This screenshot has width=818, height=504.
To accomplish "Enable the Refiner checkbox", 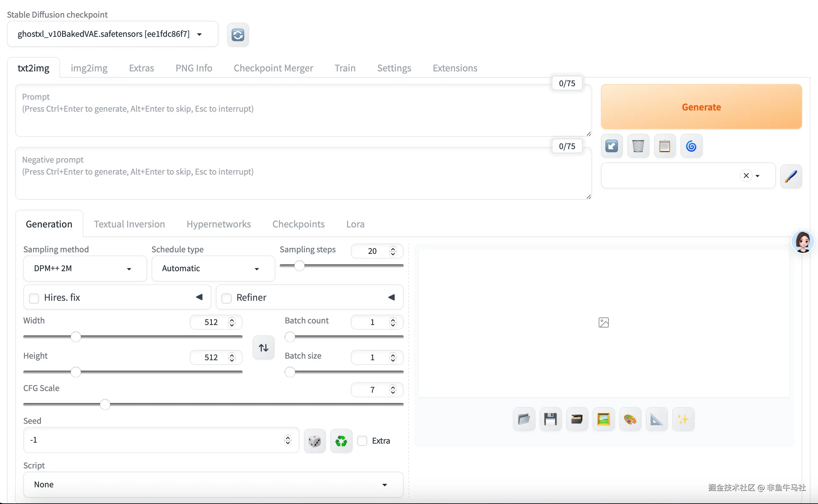I will point(227,298).
